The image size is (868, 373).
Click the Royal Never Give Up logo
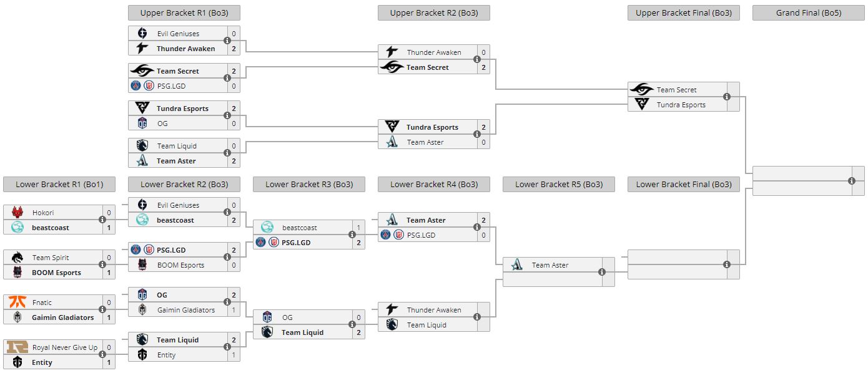(17, 347)
